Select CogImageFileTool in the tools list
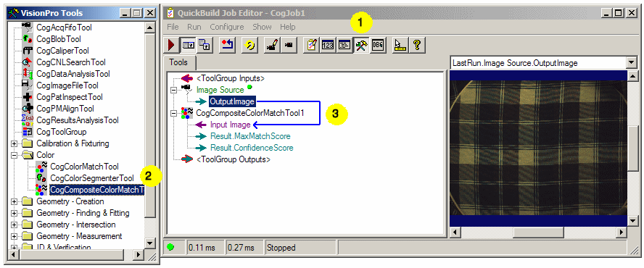Screen dimensions: 644x268 67,85
